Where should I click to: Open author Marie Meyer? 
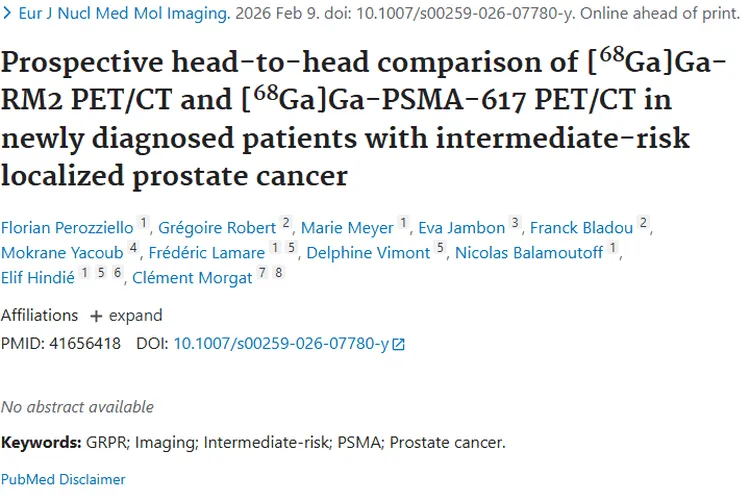click(347, 228)
